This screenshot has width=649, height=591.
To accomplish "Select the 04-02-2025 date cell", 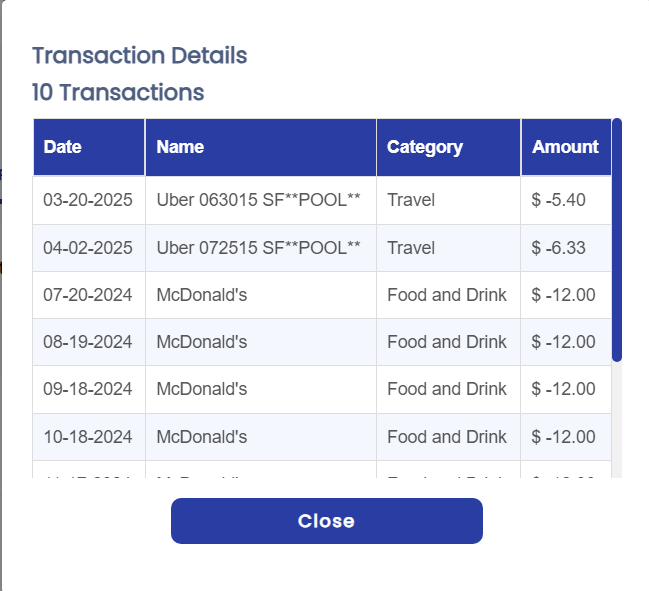I will (x=88, y=248).
